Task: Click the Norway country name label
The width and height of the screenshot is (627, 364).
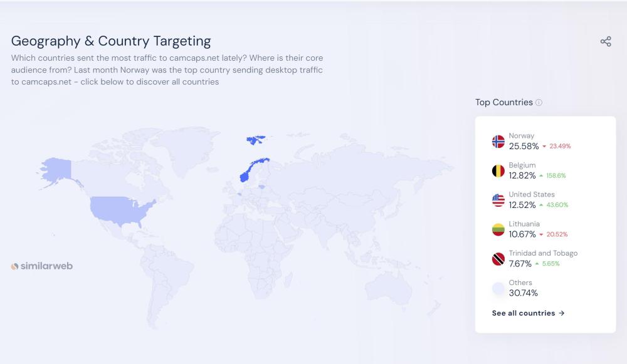Action: [x=522, y=136]
